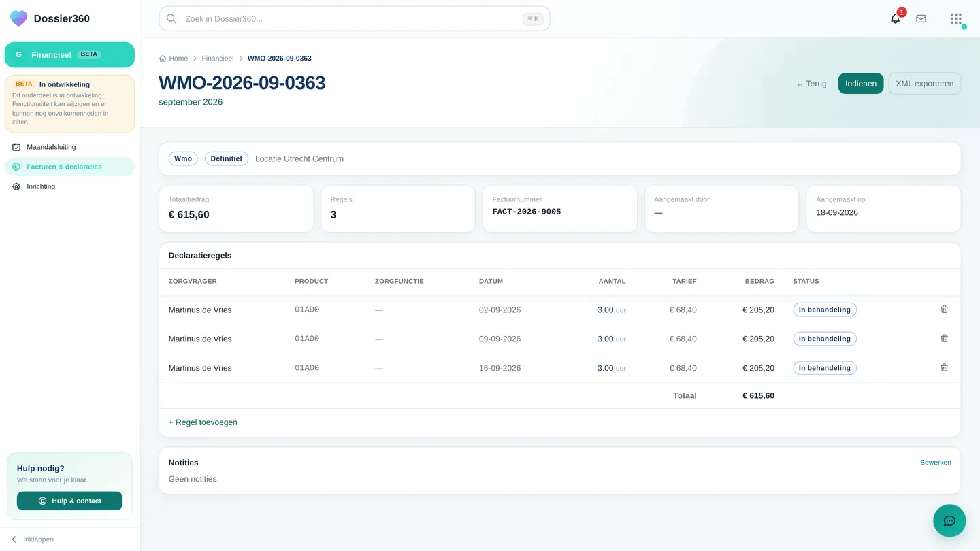Open the apps grid menu
This screenshot has height=551, width=980.
coord(956,19)
